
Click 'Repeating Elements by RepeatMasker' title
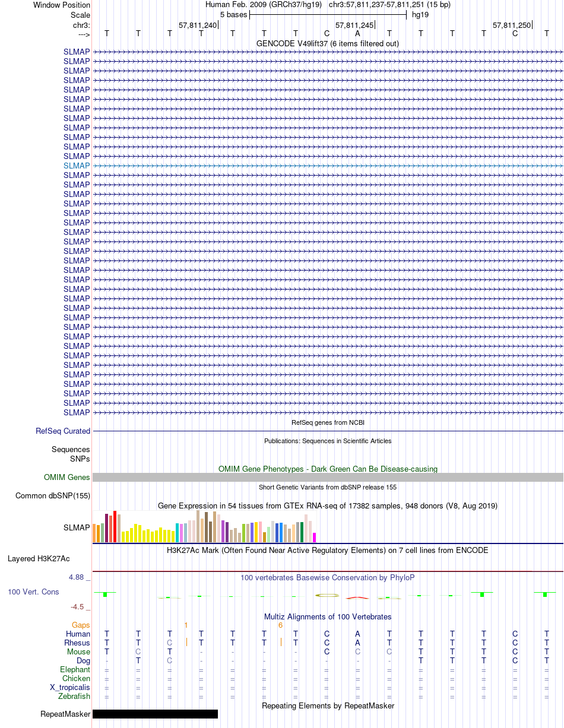tap(328, 705)
